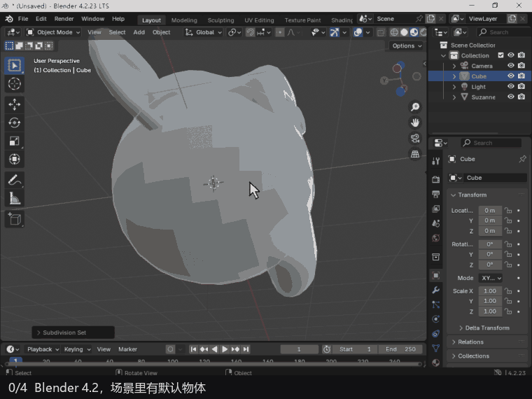The image size is (532, 399).
Task: Open the Object Data mesh tab
Action: [x=436, y=348]
